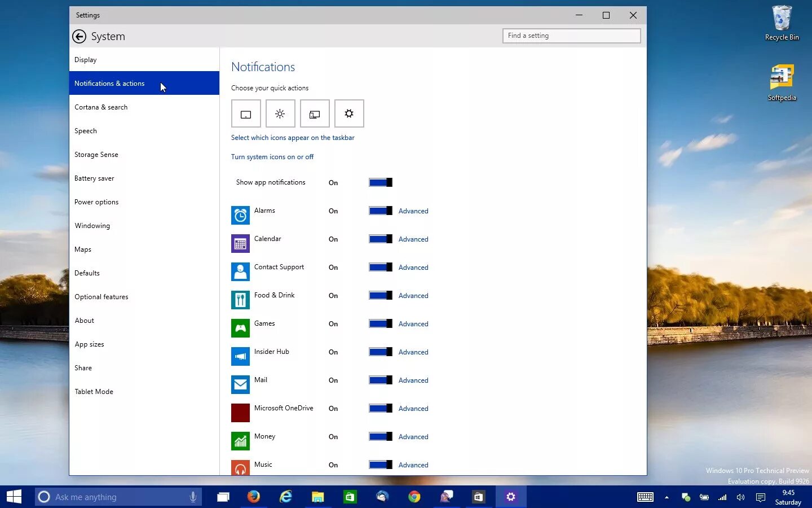Click the settings gear quick action tile

[x=350, y=113]
